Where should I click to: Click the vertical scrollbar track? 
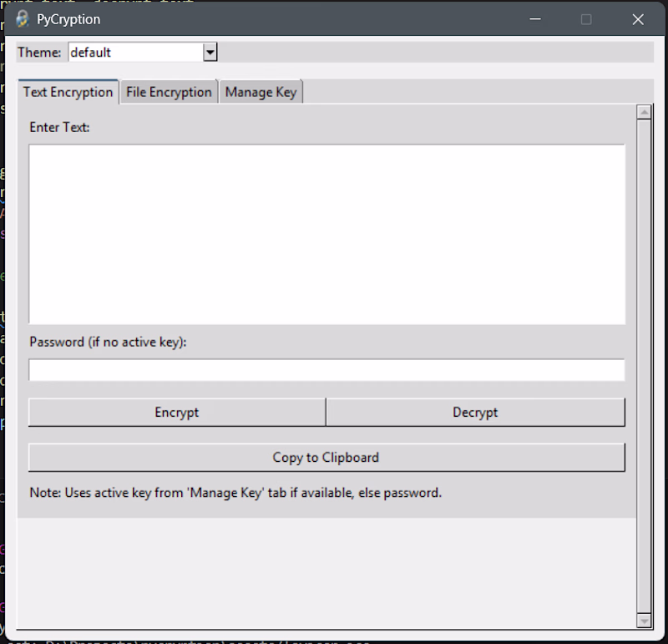[x=644, y=367]
